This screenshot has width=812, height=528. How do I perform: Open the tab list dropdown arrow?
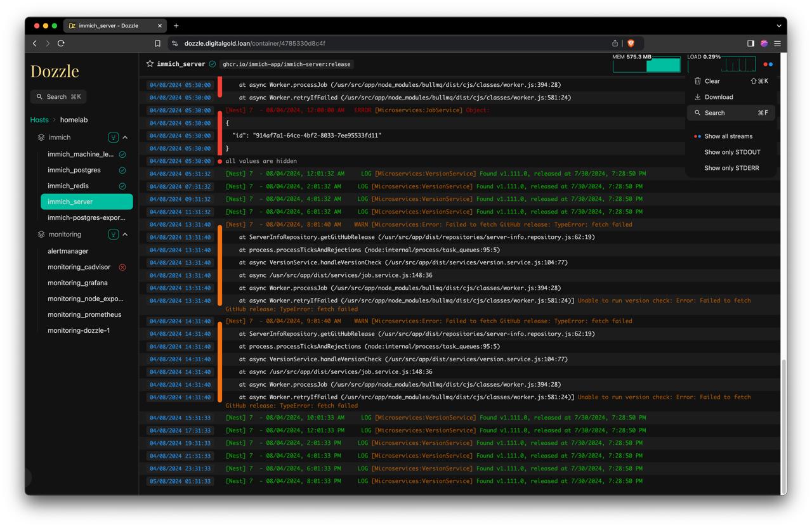pyautogui.click(x=779, y=26)
